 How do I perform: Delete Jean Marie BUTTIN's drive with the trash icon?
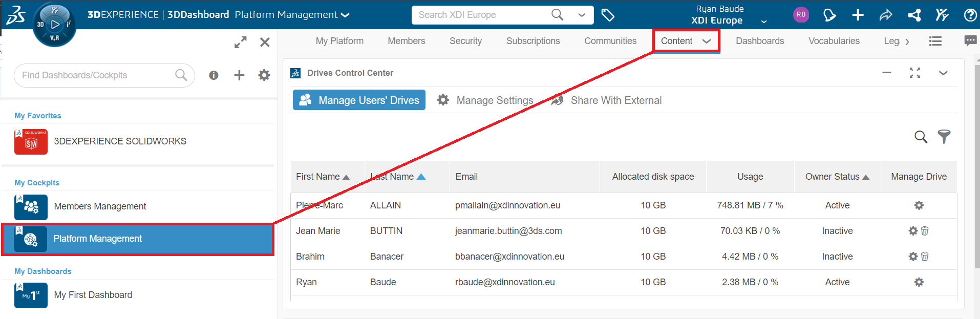(x=925, y=231)
